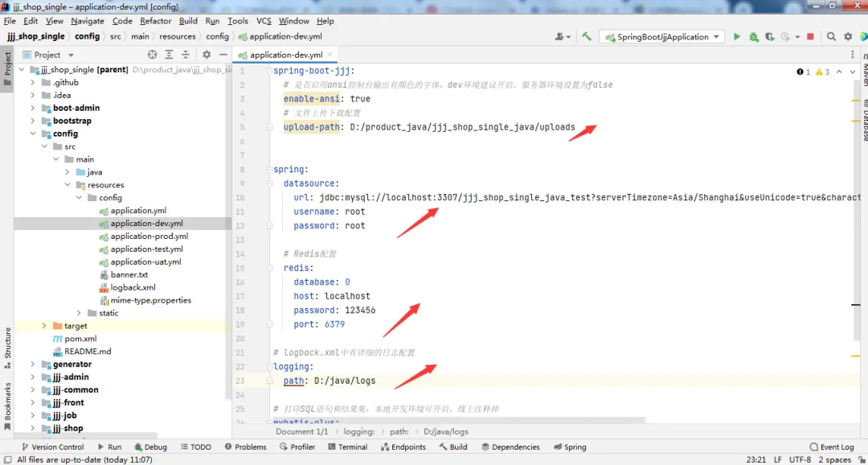The height and width of the screenshot is (465, 868).
Task: Expand the boot-admin folder in the tree
Action: pyautogui.click(x=33, y=108)
